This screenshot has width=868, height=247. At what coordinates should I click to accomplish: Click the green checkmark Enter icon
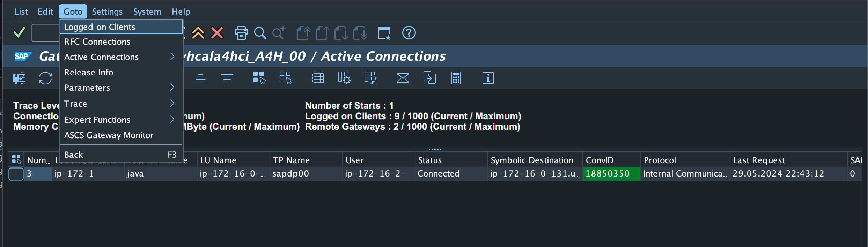coord(19,33)
